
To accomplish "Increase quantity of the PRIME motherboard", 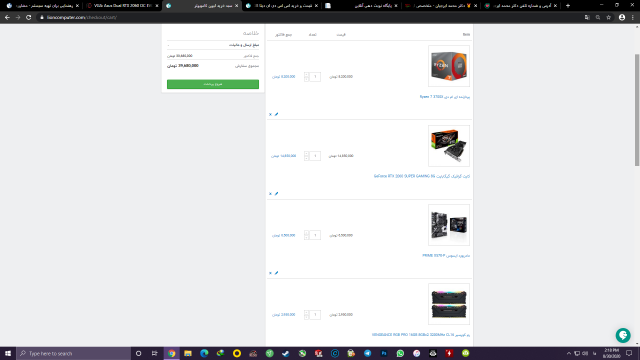I will point(307,233).
